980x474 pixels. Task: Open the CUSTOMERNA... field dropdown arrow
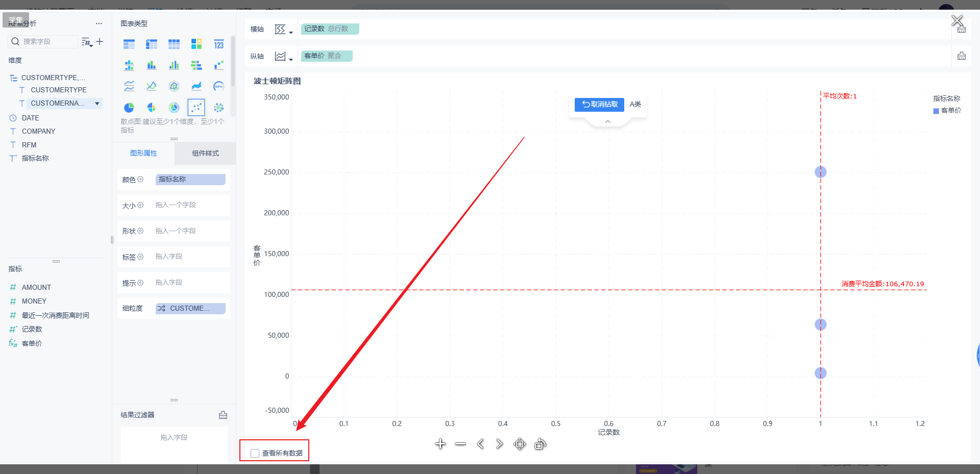pyautogui.click(x=97, y=103)
